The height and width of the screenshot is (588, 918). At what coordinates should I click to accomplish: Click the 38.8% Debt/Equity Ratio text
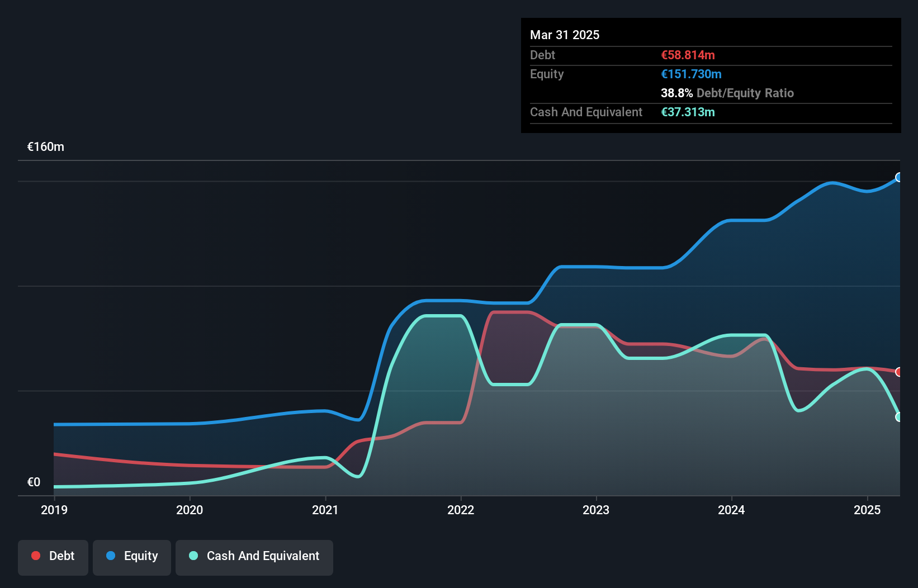click(x=727, y=93)
